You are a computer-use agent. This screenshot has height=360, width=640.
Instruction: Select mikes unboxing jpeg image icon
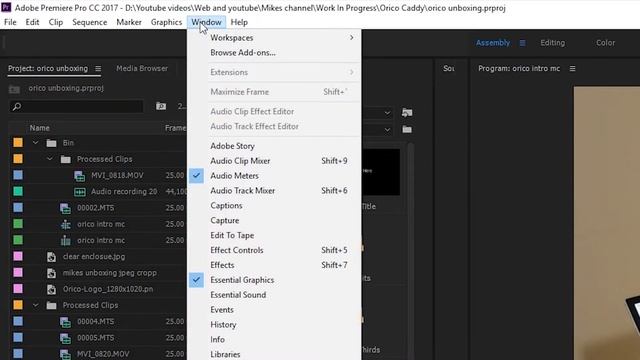pos(51,273)
